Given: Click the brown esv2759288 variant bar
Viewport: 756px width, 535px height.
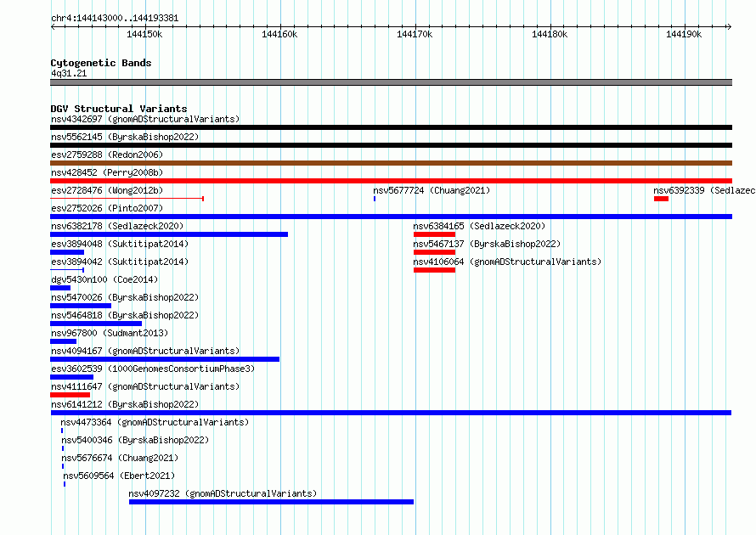Looking at the screenshot, I should (x=391, y=163).
